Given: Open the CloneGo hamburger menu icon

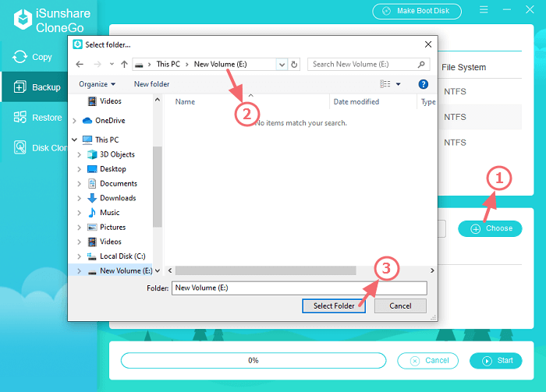Looking at the screenshot, I should (x=484, y=9).
